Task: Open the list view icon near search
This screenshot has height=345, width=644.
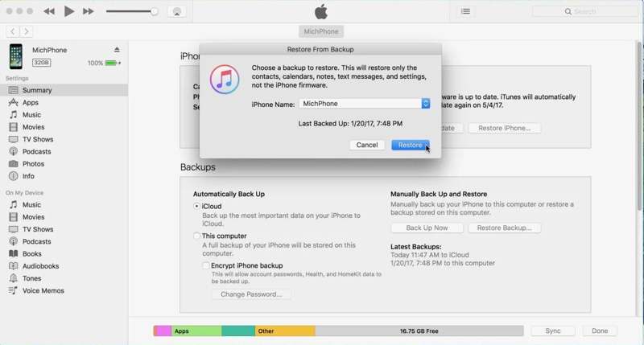Action: click(x=465, y=11)
